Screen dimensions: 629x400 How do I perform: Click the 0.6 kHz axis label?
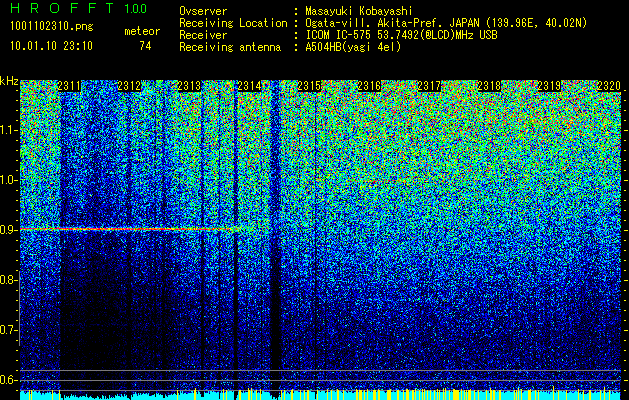(x=8, y=380)
